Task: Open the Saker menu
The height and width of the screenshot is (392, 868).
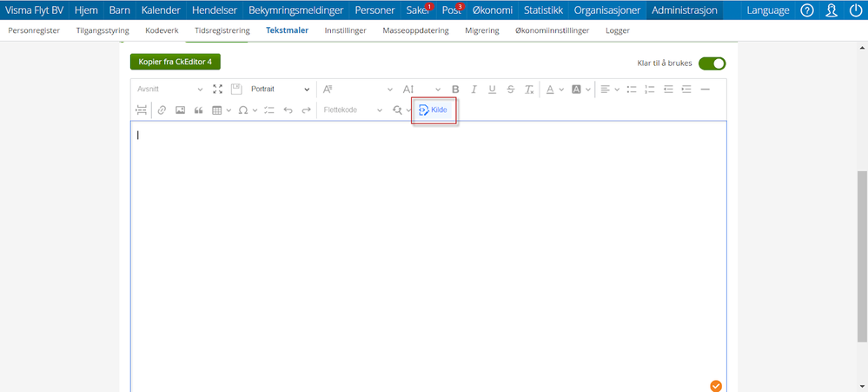Action: click(x=419, y=10)
